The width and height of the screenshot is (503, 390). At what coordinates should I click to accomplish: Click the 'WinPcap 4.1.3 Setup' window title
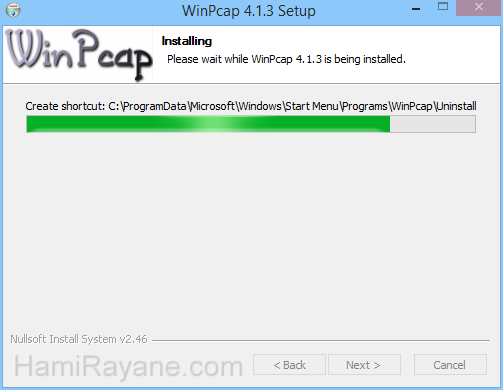249,11
